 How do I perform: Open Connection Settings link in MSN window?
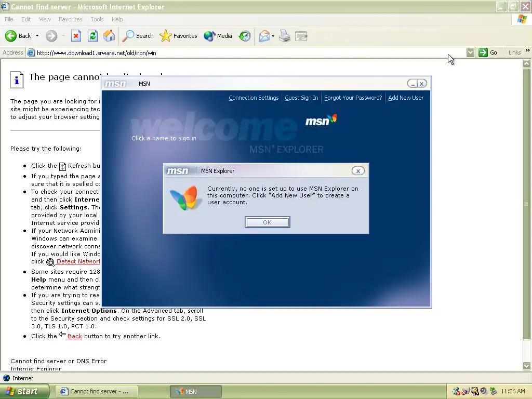point(254,98)
